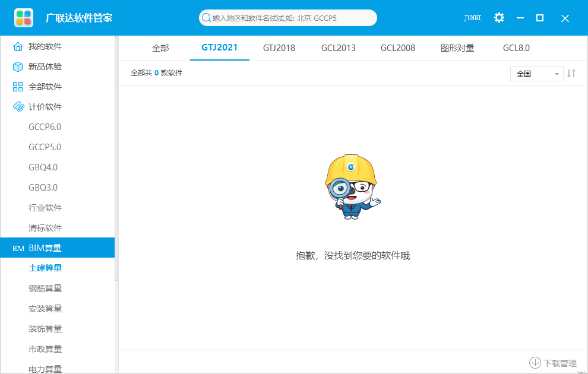This screenshot has height=374, width=588.
Task: Open the GCL2013 tab
Action: click(339, 48)
